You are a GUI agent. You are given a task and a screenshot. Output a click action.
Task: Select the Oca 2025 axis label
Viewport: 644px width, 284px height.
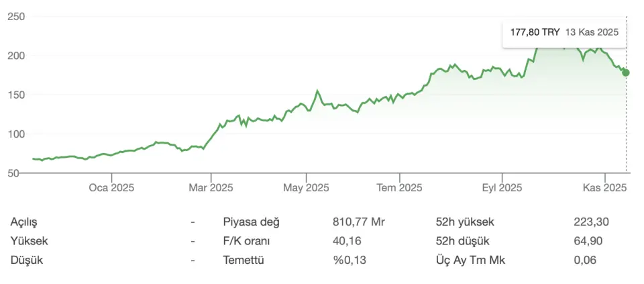(x=111, y=187)
